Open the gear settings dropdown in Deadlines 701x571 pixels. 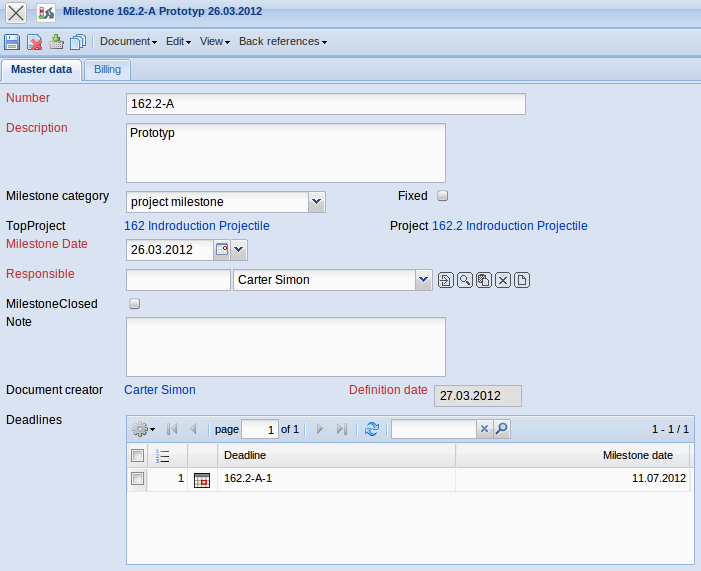pyautogui.click(x=143, y=429)
